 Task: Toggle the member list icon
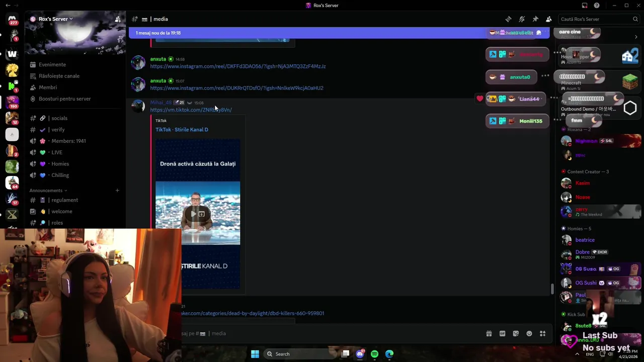(548, 19)
